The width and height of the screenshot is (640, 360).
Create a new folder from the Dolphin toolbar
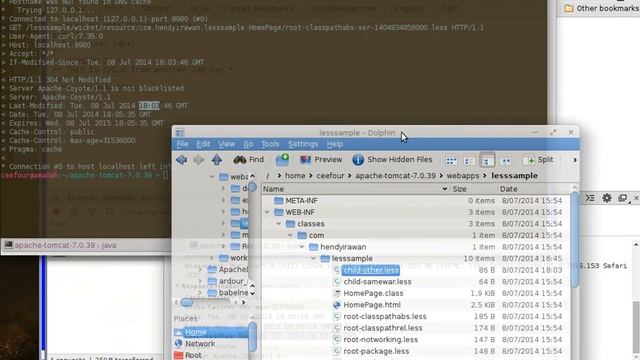(x=282, y=160)
